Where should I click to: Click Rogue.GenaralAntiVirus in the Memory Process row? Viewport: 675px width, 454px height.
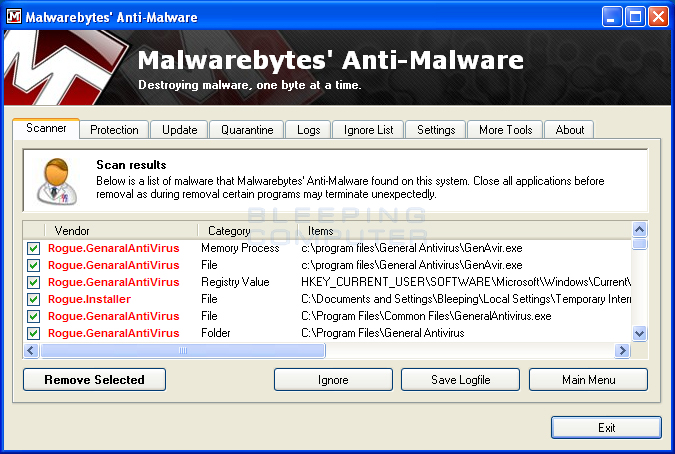114,248
